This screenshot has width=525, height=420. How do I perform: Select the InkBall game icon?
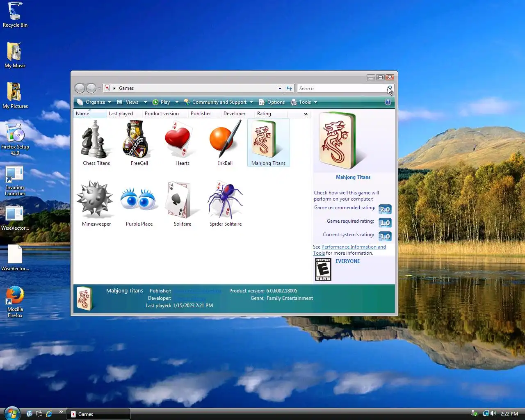pyautogui.click(x=225, y=139)
